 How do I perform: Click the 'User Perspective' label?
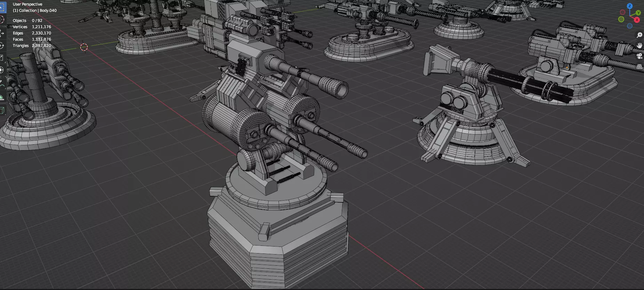(27, 4)
